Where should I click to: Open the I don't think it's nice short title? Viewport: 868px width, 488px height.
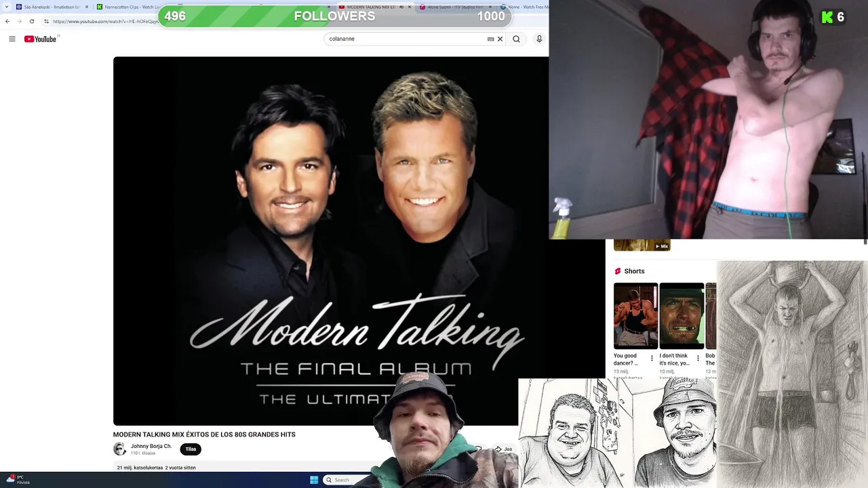[x=675, y=359]
